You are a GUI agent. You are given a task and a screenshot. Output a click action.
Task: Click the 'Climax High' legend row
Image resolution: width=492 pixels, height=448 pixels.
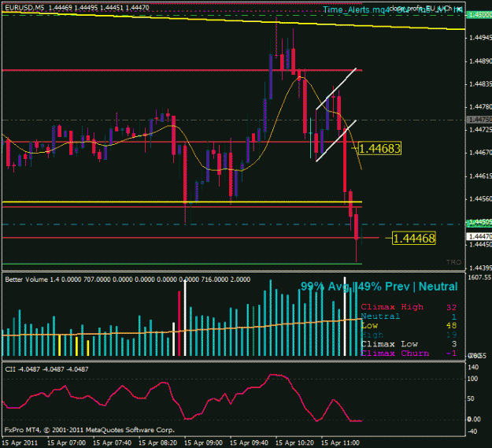tap(409, 307)
